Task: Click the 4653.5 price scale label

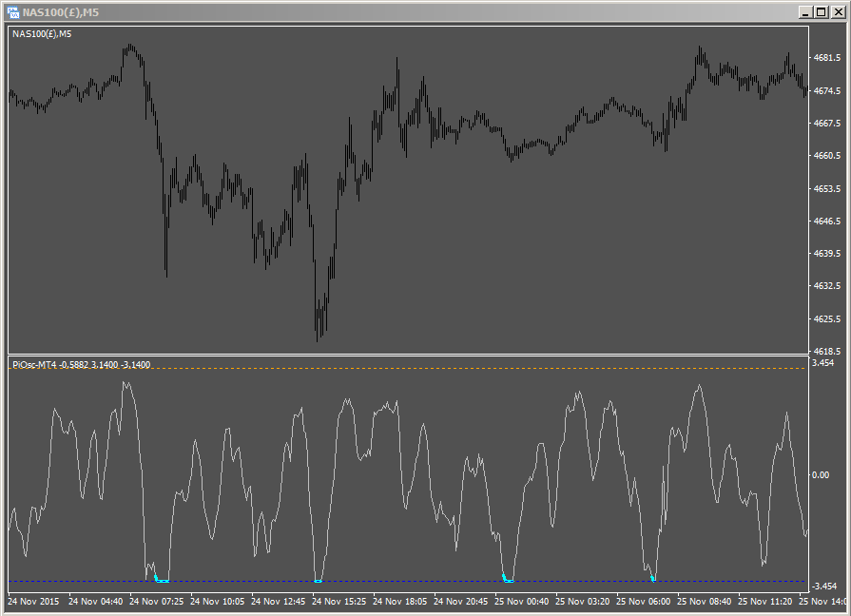Action: coord(825,188)
